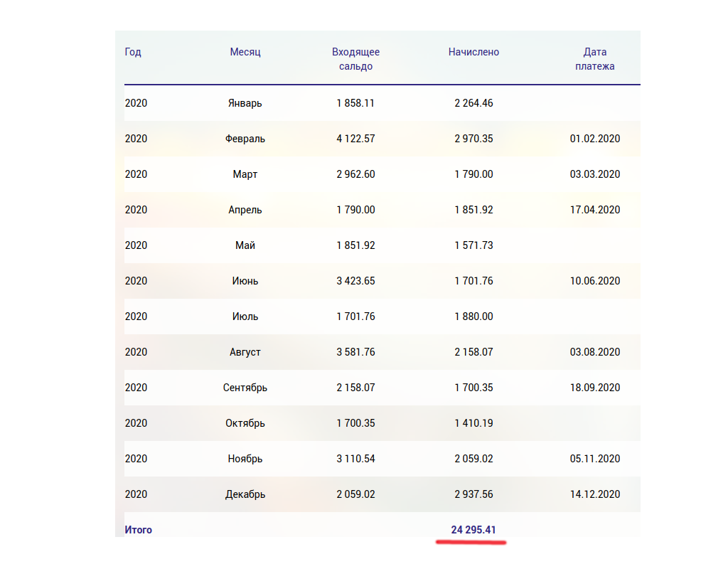The image size is (728, 569).
Task: Select the "Октябрь" month cell
Action: [x=245, y=423]
